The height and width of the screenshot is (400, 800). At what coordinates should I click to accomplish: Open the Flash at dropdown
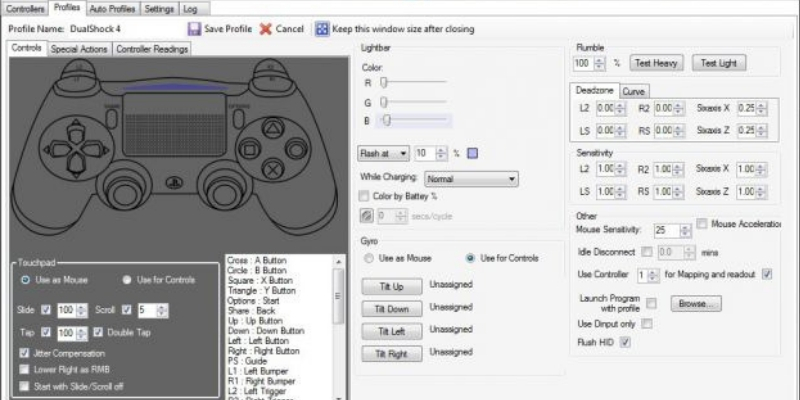[x=384, y=154]
